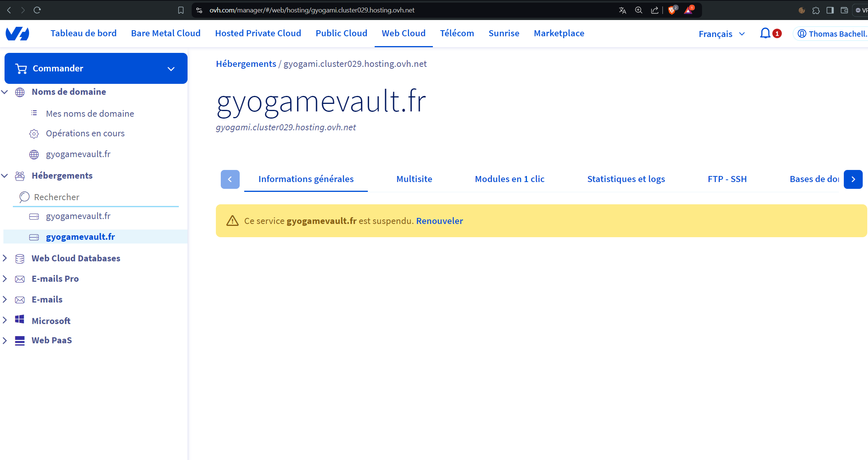Click the Renouveler link
This screenshot has width=868, height=460.
click(439, 221)
